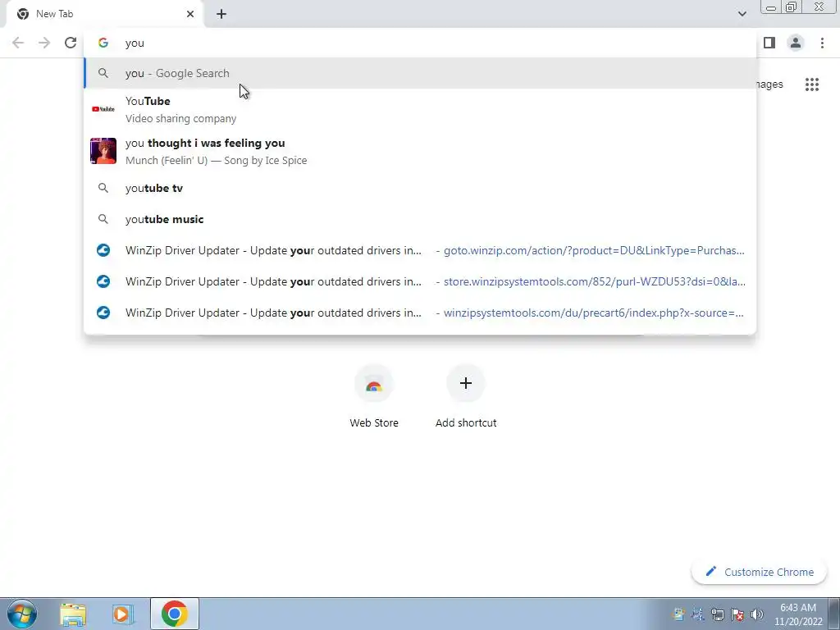Open the profile avatar menu
The image size is (840, 630).
pos(796,43)
